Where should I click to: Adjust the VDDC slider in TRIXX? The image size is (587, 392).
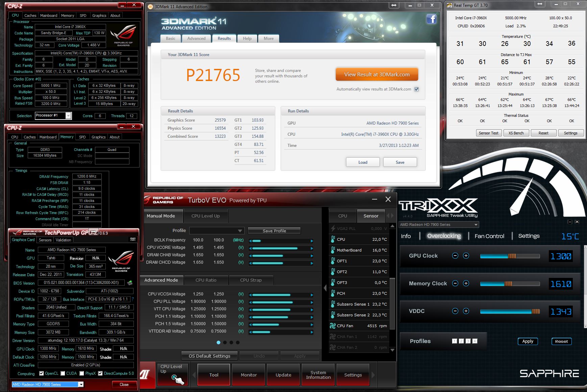coord(510,311)
